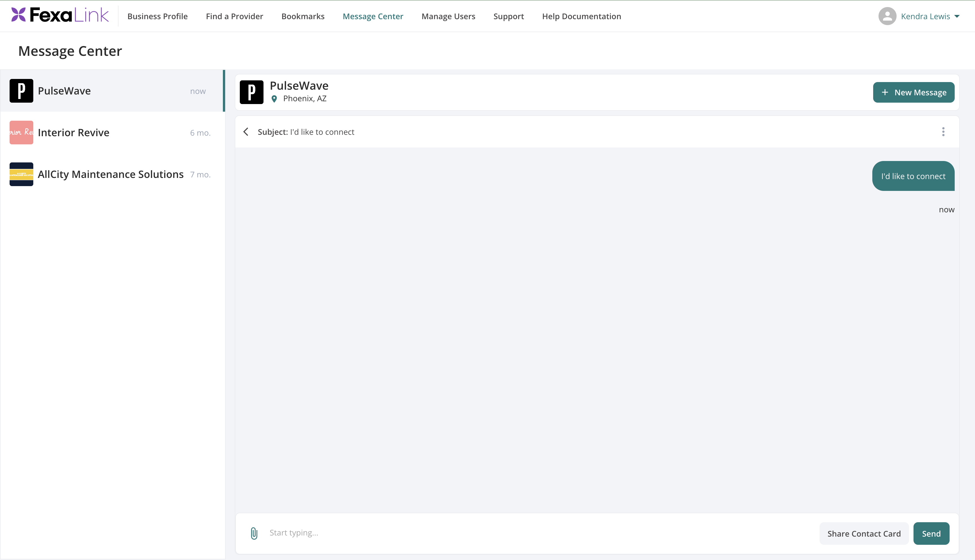Viewport: 975px width, 560px height.
Task: Start a New Message
Action: click(913, 92)
